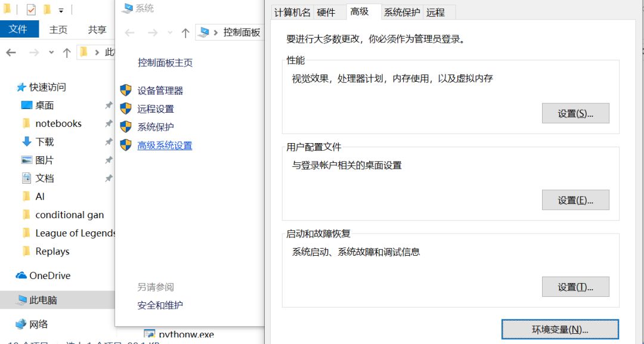Viewport: 644px width, 344px height.
Task: Click forward arrow in File Explorer
Action: click(34, 52)
